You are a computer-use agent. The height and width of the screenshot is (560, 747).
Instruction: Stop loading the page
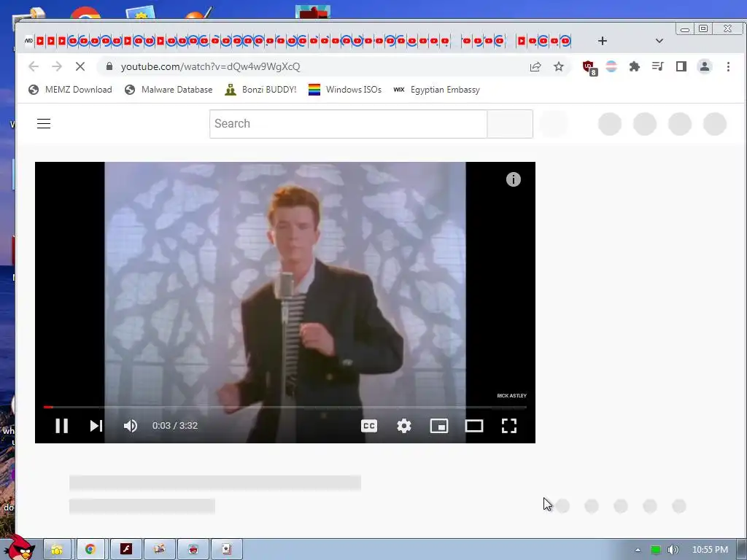(x=80, y=66)
